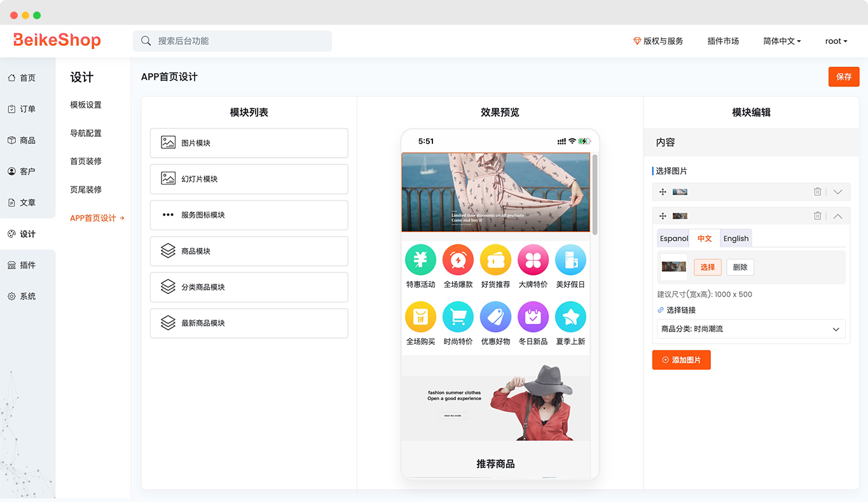The width and height of the screenshot is (868, 502).
Task: Click the diamond icon beside 版权与服务
Action: [x=637, y=41]
